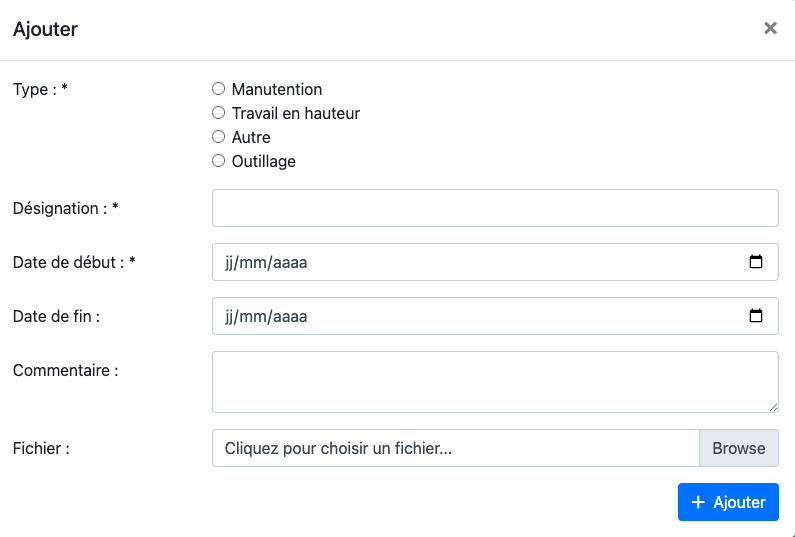Click the month segment in Date de début

pos(253,263)
